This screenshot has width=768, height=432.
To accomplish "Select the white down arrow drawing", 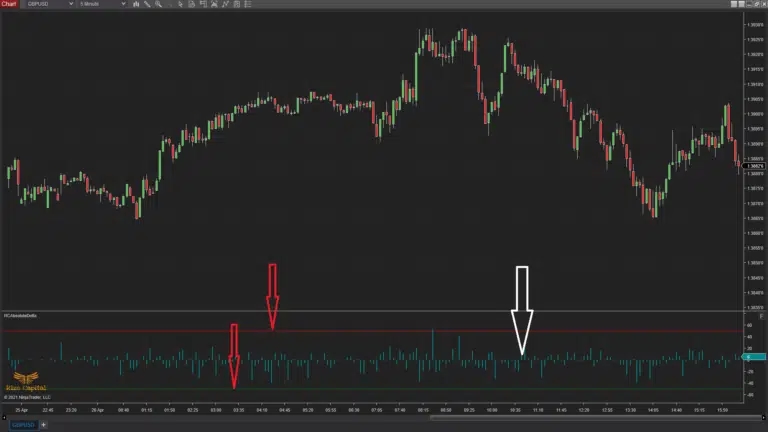I will 522,310.
